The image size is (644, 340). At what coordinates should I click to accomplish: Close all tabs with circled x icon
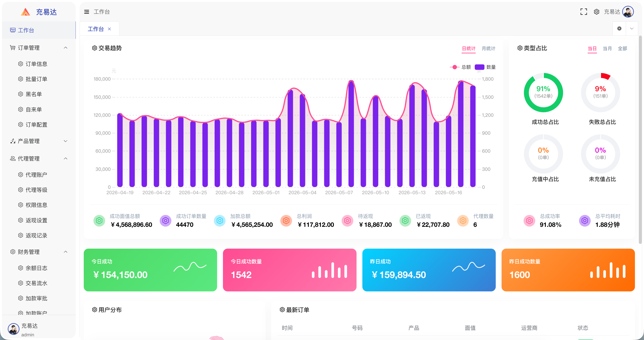click(x=619, y=29)
